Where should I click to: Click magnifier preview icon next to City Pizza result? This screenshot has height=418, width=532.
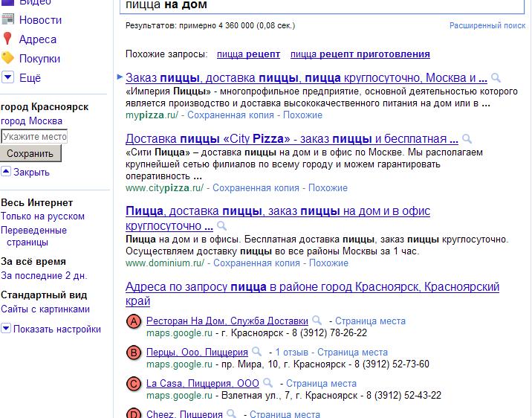pos(467,138)
